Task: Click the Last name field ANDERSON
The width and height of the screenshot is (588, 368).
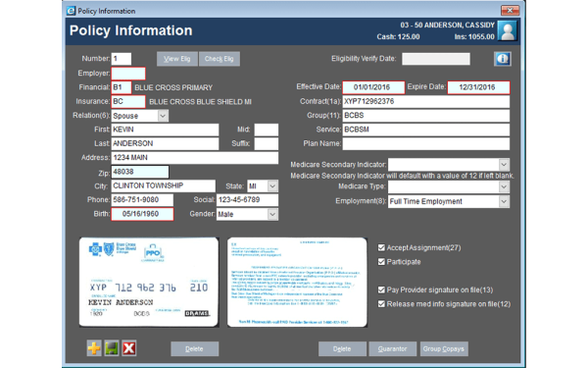Action: pos(165,144)
